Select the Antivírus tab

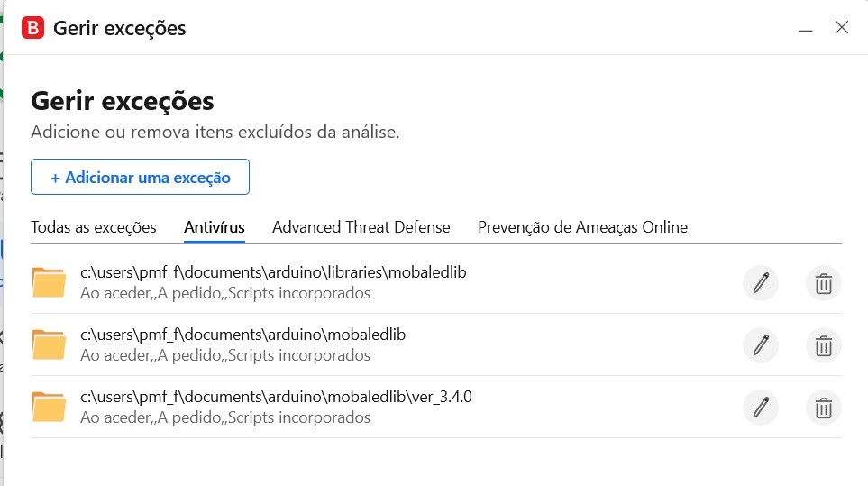point(215,227)
